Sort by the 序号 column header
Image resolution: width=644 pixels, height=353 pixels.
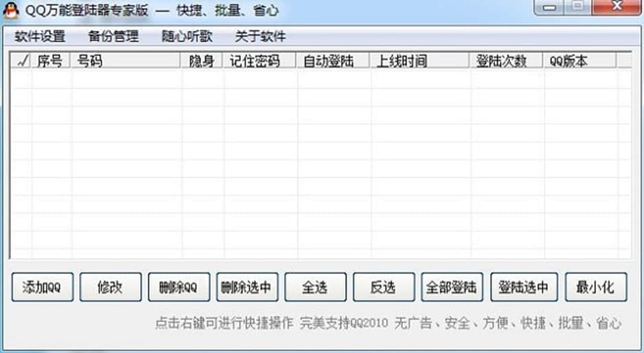(x=51, y=61)
